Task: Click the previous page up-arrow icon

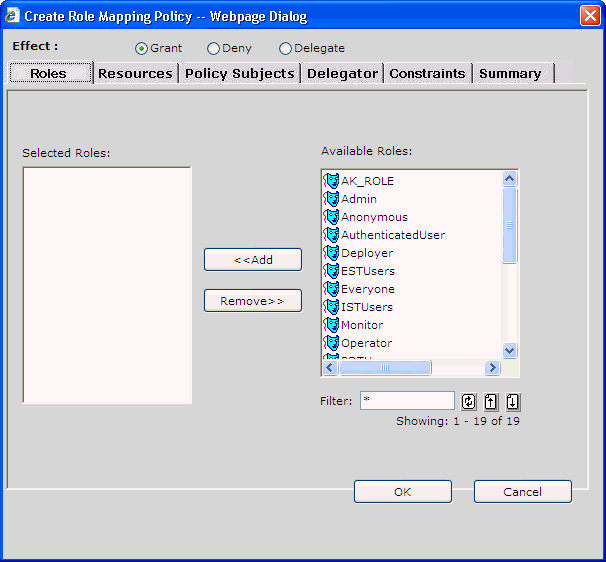Action: point(491,402)
